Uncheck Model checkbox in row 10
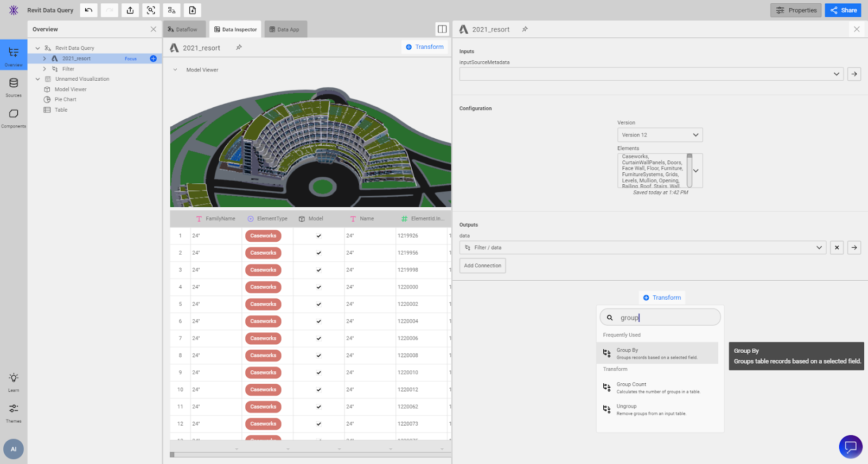868x464 pixels. tap(318, 390)
